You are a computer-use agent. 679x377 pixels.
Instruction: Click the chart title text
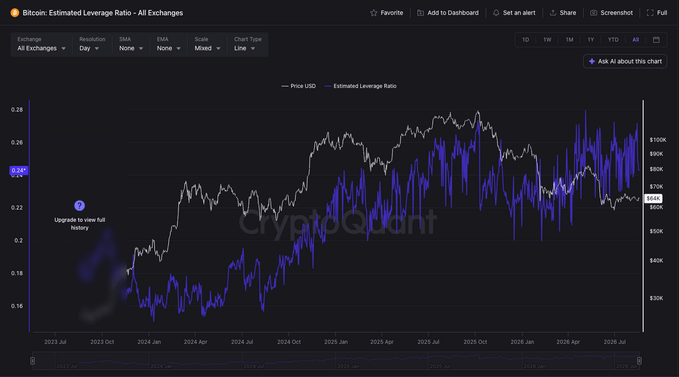click(103, 13)
